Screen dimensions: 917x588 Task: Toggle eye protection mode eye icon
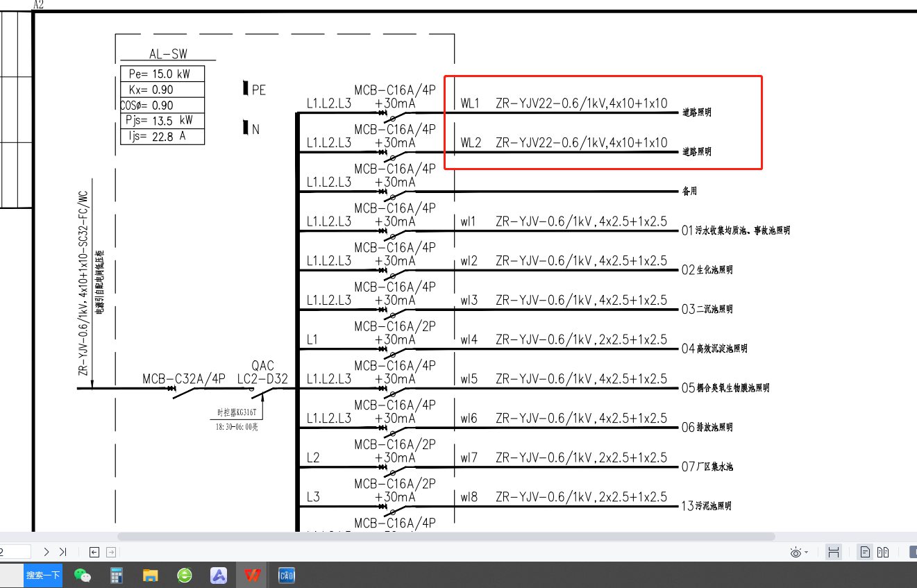click(796, 553)
